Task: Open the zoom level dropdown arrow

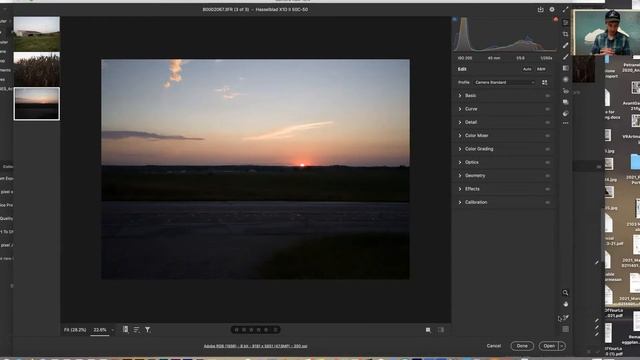Action: pyautogui.click(x=112, y=330)
